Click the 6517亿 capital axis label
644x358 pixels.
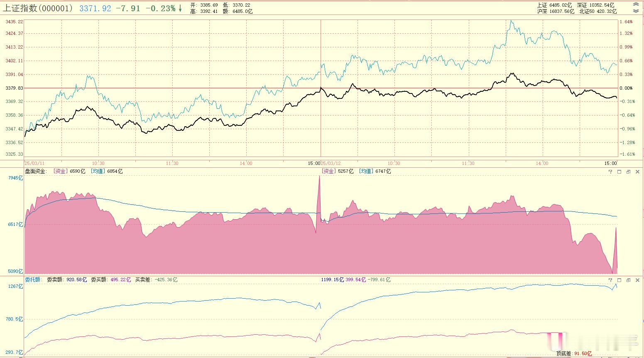16,224
